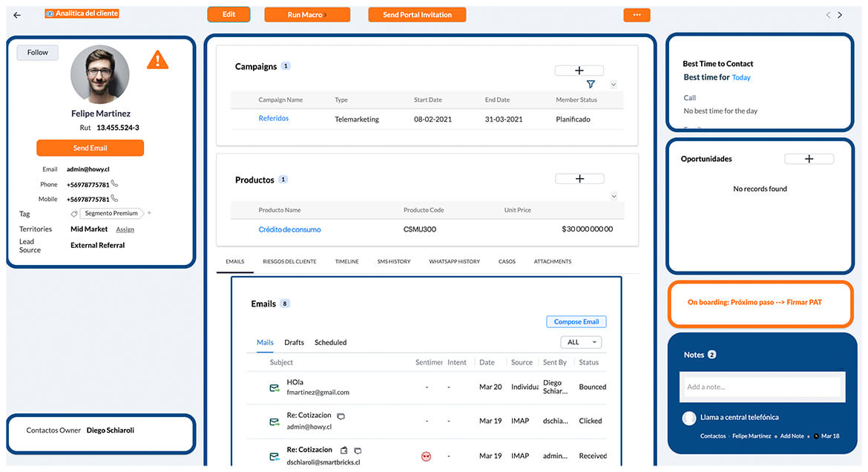This screenshot has height=472, width=868.
Task: Open the WhatsApp History tab
Action: pos(455,261)
